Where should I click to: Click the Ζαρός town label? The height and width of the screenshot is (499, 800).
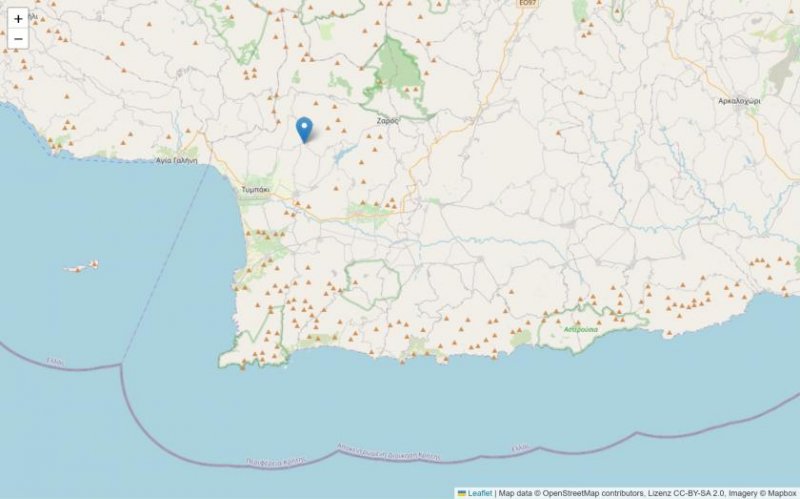click(x=388, y=121)
